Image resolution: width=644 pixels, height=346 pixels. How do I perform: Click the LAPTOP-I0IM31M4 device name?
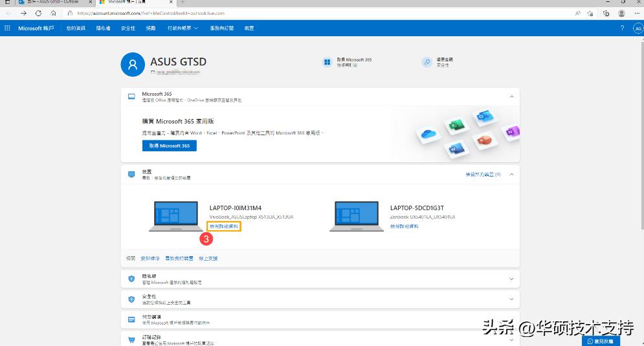[236, 208]
